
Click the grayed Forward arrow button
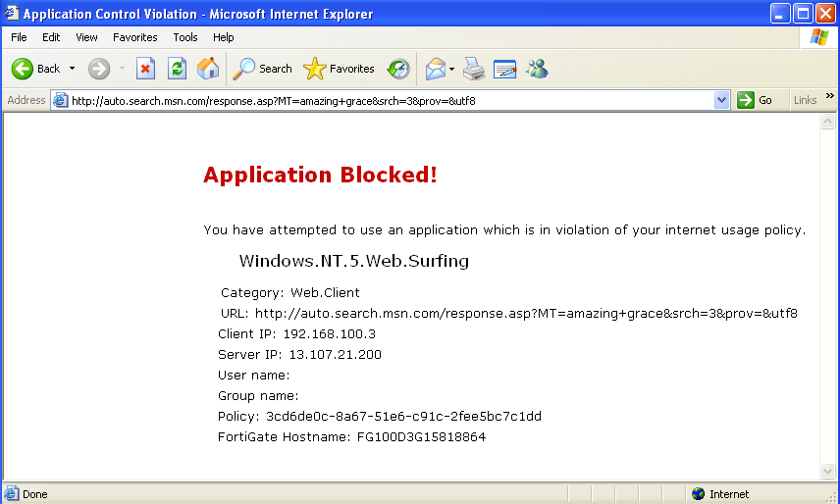(99, 69)
